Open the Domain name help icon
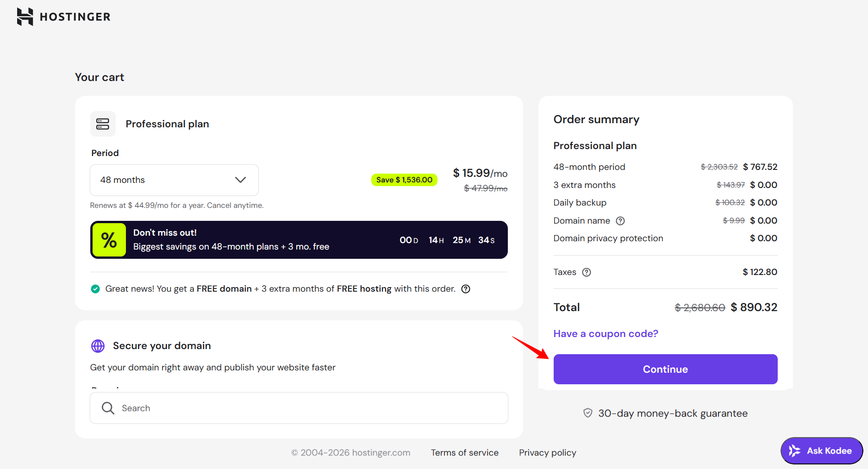This screenshot has width=868, height=469. click(x=620, y=221)
